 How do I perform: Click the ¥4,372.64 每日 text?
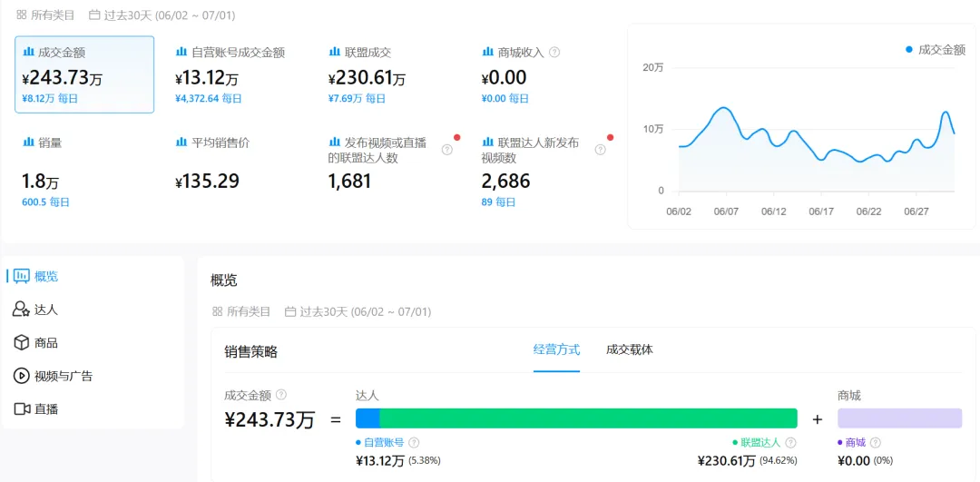tap(208, 99)
